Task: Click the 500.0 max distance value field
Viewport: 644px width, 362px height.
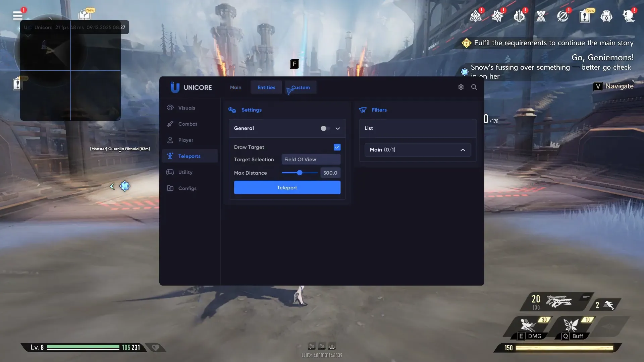Action: point(330,173)
